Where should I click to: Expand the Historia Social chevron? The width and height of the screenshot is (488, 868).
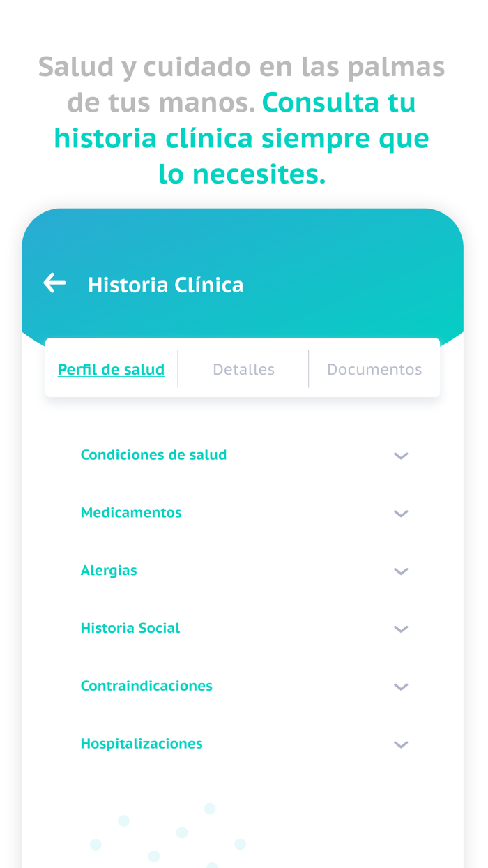401,629
